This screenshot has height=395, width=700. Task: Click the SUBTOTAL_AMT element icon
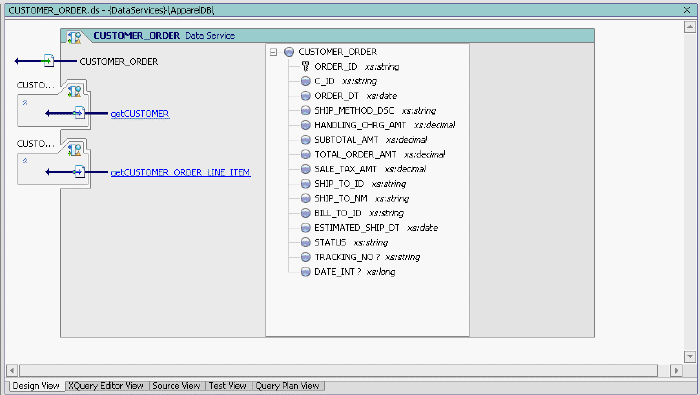coord(305,140)
